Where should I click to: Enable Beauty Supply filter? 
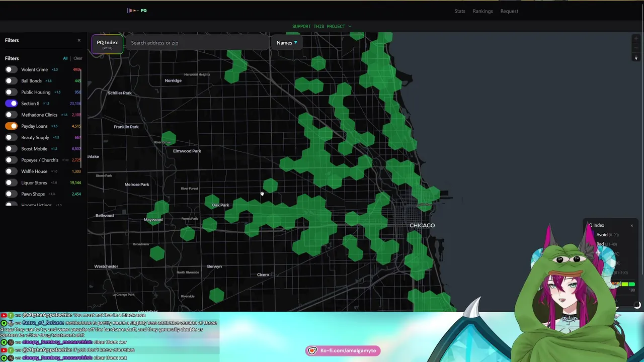coord(11,137)
